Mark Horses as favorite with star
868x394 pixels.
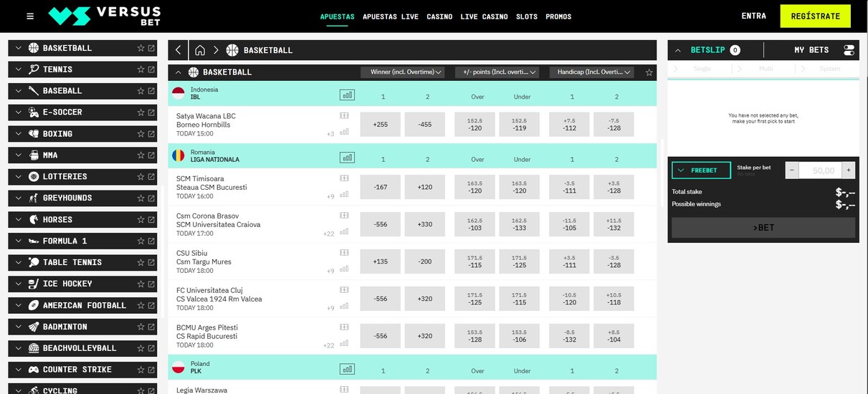pyautogui.click(x=140, y=220)
